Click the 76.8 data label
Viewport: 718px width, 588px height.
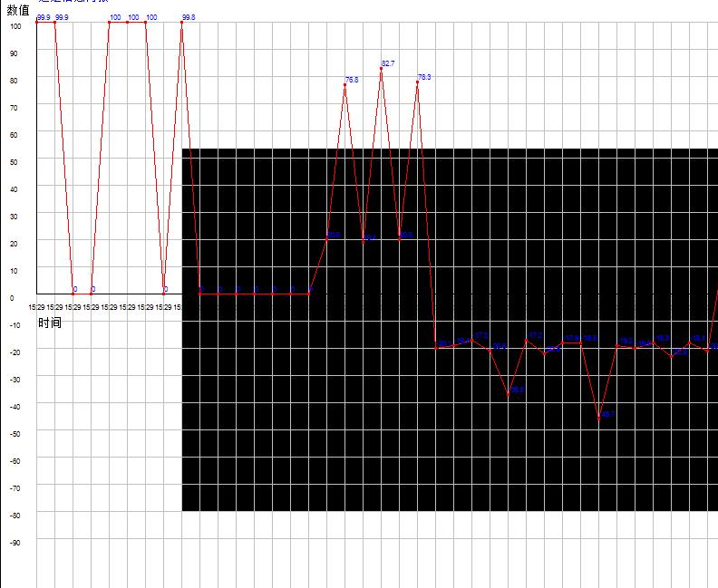352,80
